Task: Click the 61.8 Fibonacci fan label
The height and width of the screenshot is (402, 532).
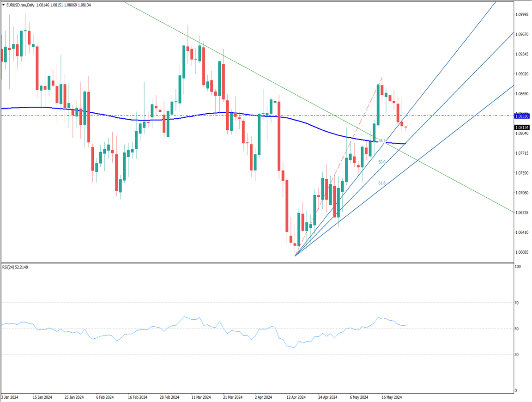Action: point(381,183)
